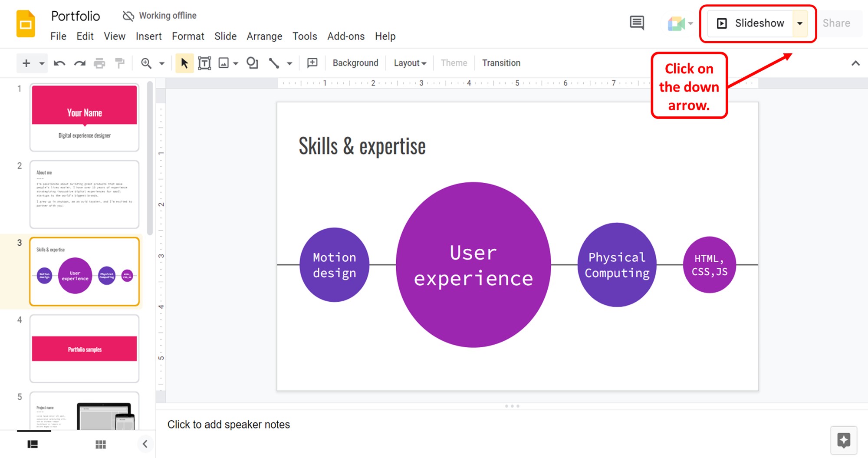Image resolution: width=868 pixels, height=458 pixels.
Task: Click the Paint format tool
Action: coord(120,63)
